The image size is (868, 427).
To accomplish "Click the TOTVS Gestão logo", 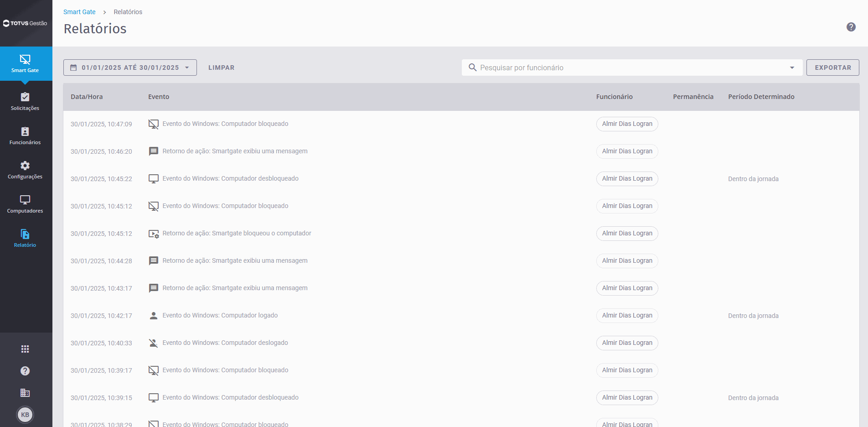I will click(x=25, y=23).
